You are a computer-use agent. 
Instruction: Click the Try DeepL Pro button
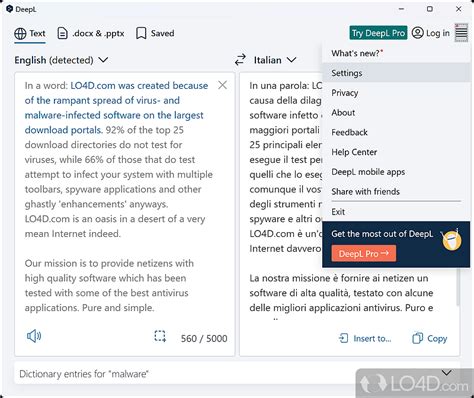point(378,33)
